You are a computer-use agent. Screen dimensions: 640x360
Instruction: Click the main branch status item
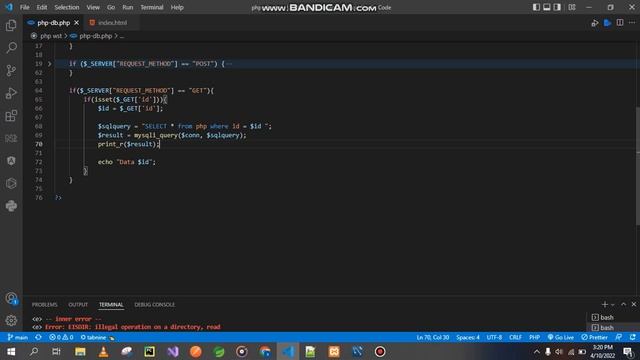point(18,338)
